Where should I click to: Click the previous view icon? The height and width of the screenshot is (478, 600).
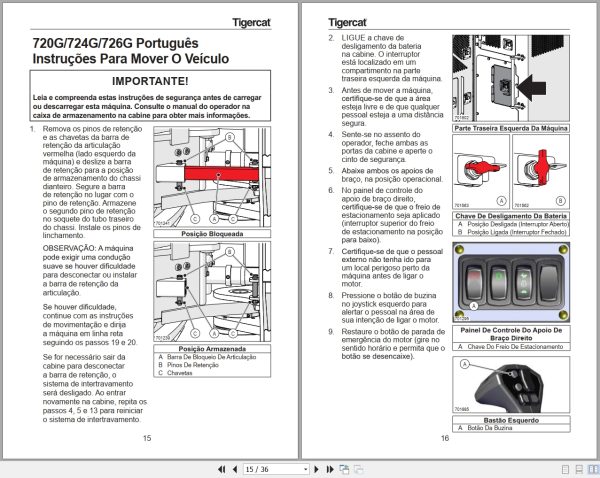[x=344, y=469]
